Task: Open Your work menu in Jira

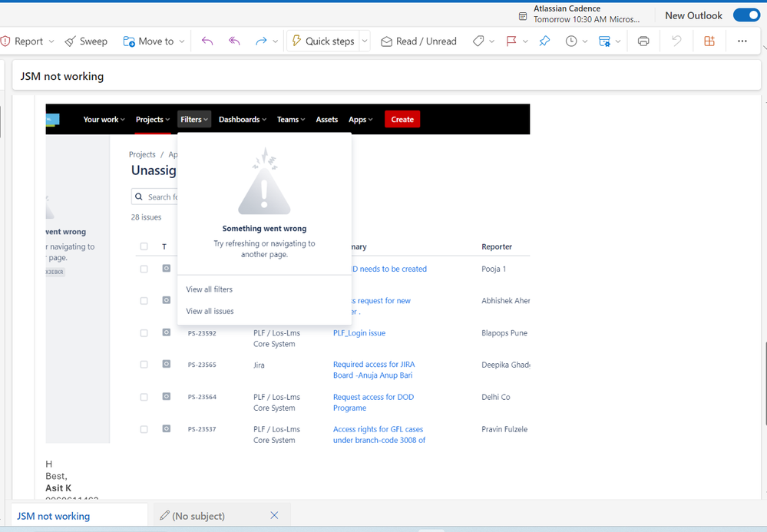Action: [104, 119]
